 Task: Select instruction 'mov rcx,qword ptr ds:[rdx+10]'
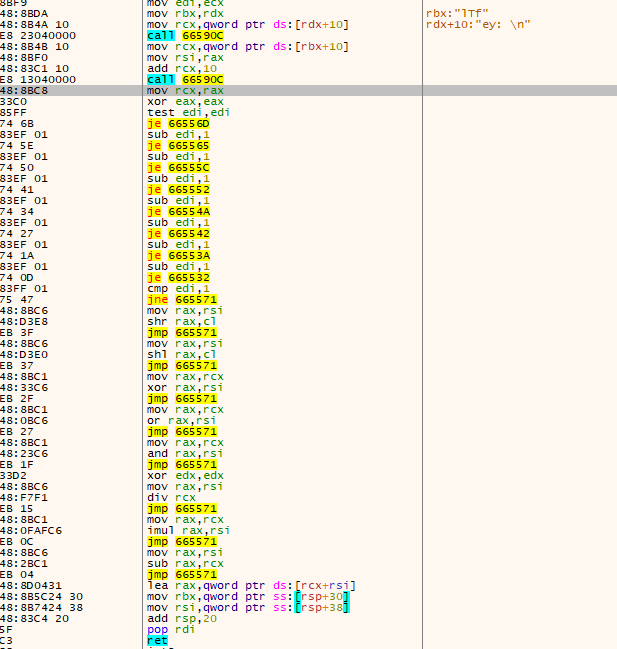click(x=248, y=25)
